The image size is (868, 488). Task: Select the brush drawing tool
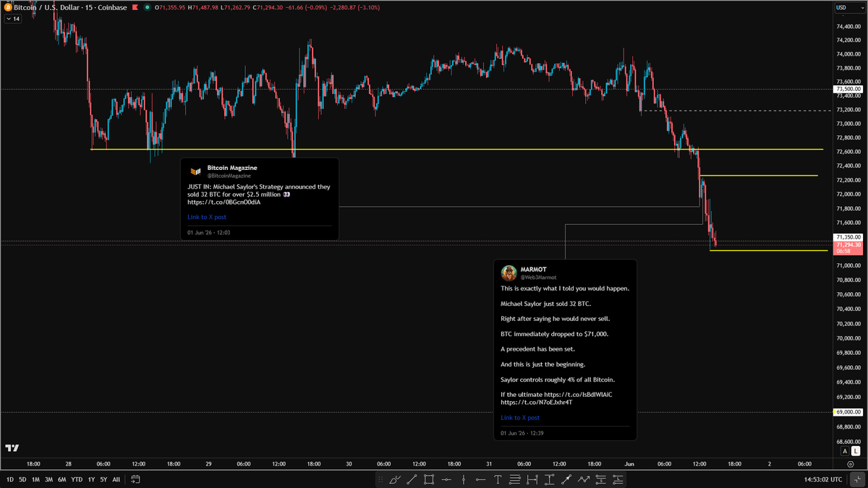[x=394, y=479]
